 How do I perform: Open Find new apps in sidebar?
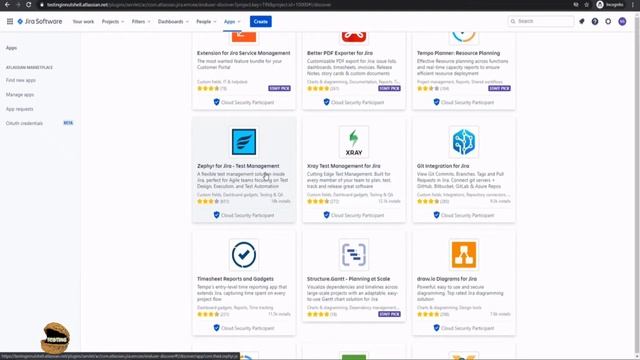click(21, 80)
